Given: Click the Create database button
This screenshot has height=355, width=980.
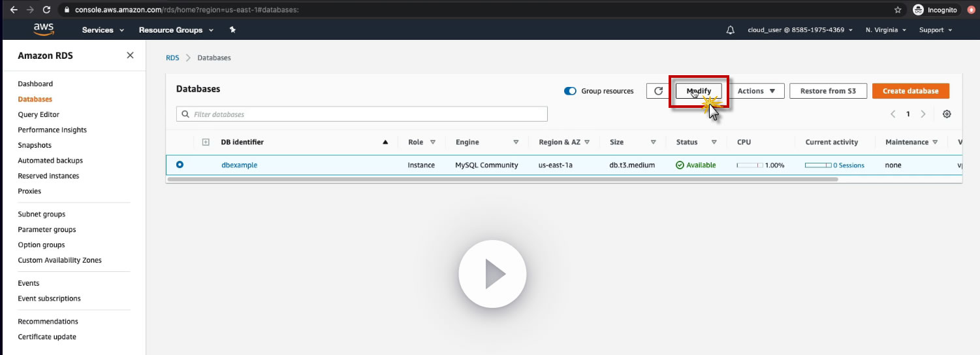Looking at the screenshot, I should [x=911, y=91].
